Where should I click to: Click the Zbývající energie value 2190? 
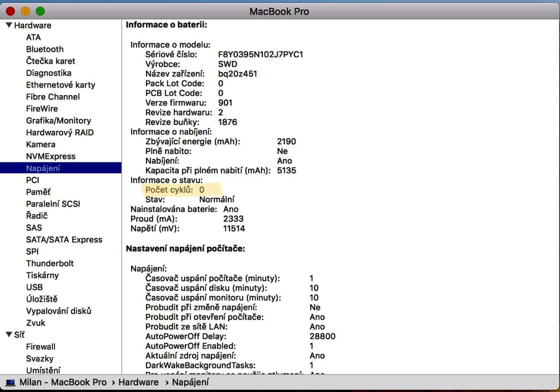point(287,141)
